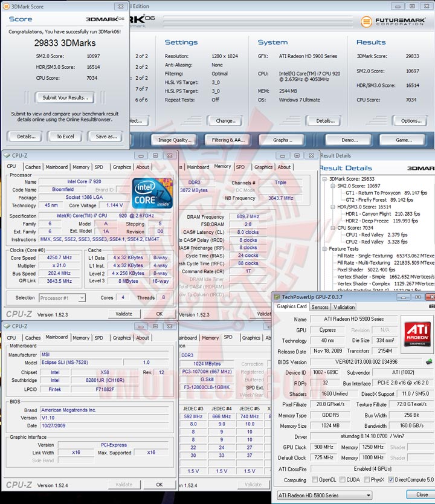Collapse the SM2.0 Score: 10697 node

333,186
